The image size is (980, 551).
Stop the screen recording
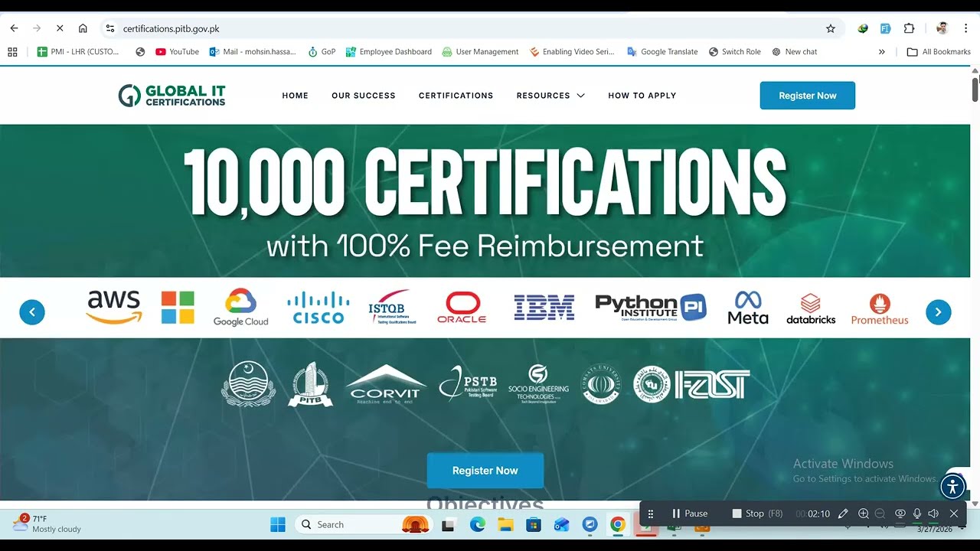click(757, 514)
